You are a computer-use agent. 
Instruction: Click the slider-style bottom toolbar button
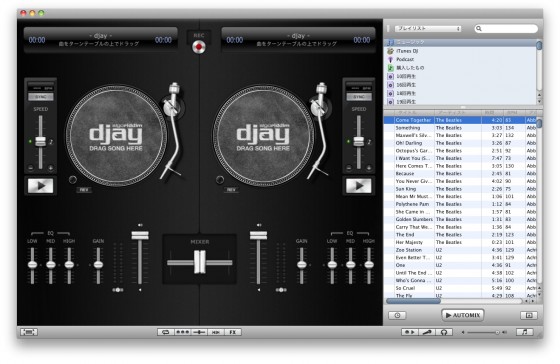click(199, 332)
